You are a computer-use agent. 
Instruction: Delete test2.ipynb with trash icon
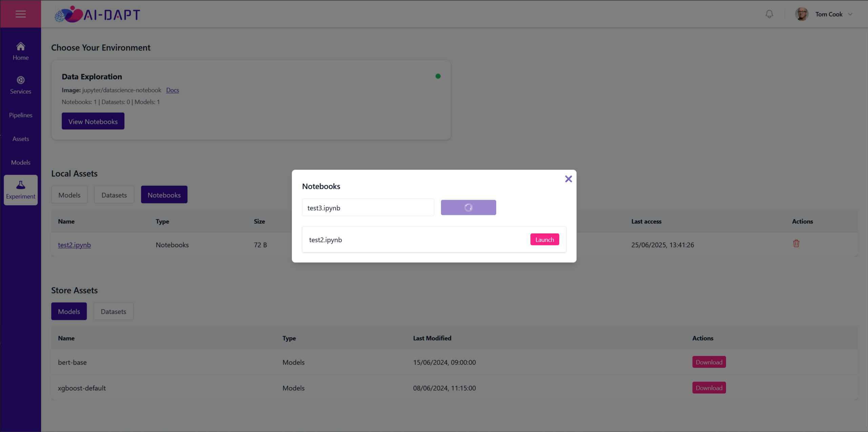(796, 243)
